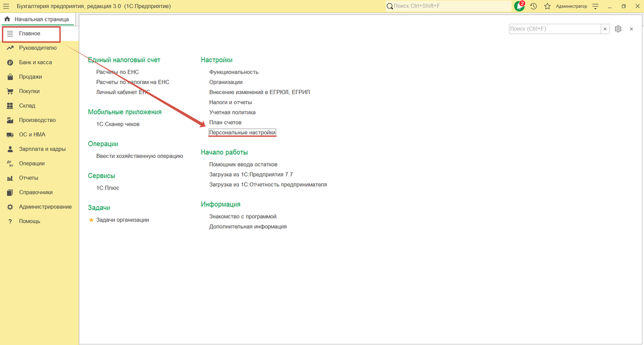Click the Склад grid icon
Viewport: 644px width, 345px height.
pos(10,106)
